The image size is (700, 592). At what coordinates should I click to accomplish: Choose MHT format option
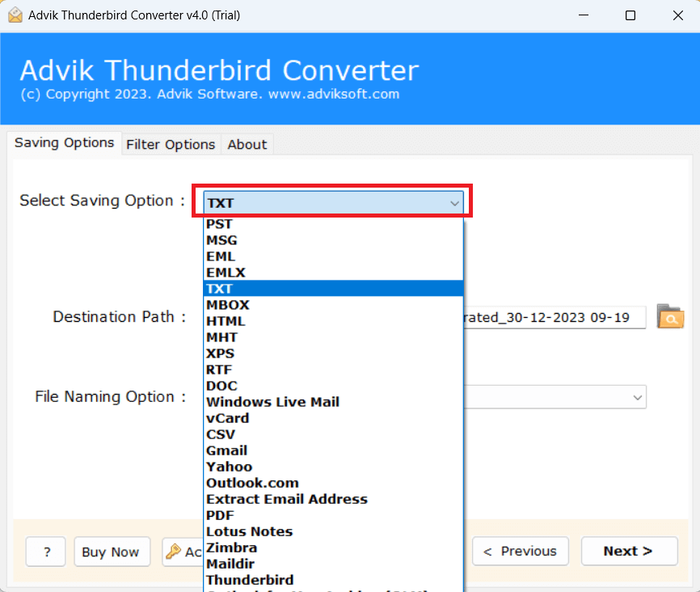click(x=334, y=337)
